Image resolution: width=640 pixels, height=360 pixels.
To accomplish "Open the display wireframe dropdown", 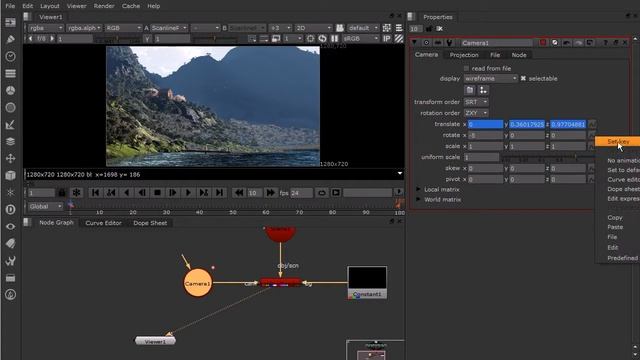I will point(491,78).
